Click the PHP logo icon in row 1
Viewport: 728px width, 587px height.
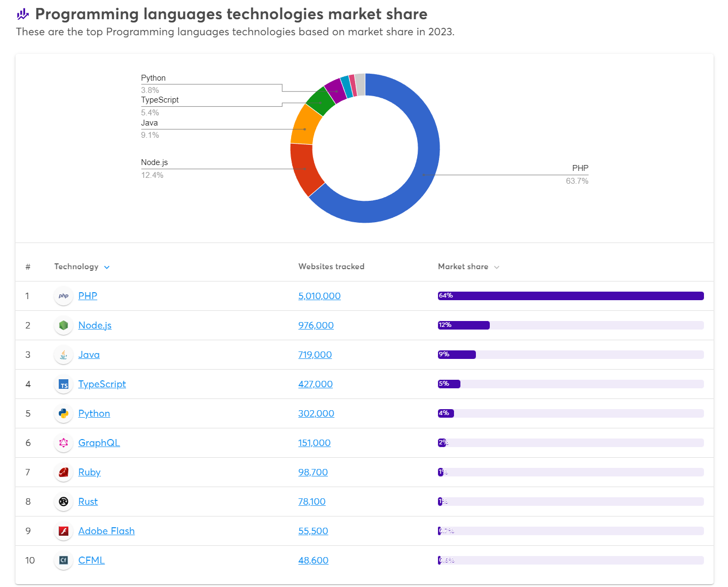[x=64, y=296]
